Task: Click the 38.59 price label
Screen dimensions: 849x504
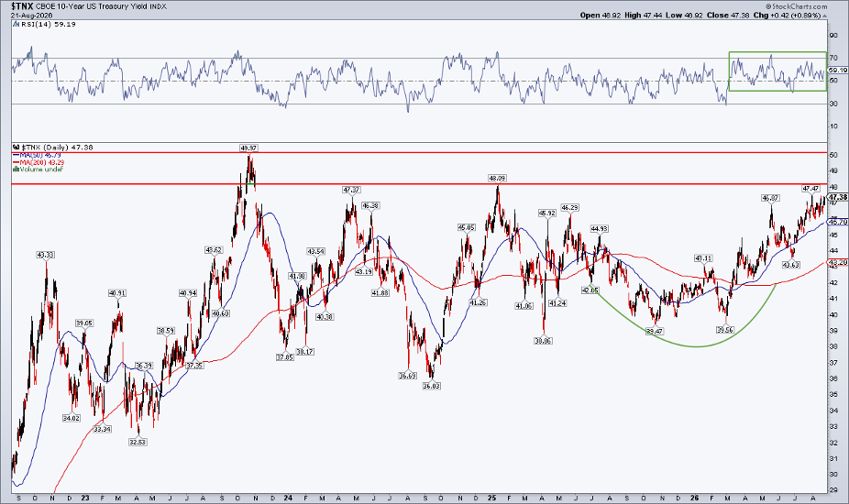Action: pyautogui.click(x=166, y=331)
